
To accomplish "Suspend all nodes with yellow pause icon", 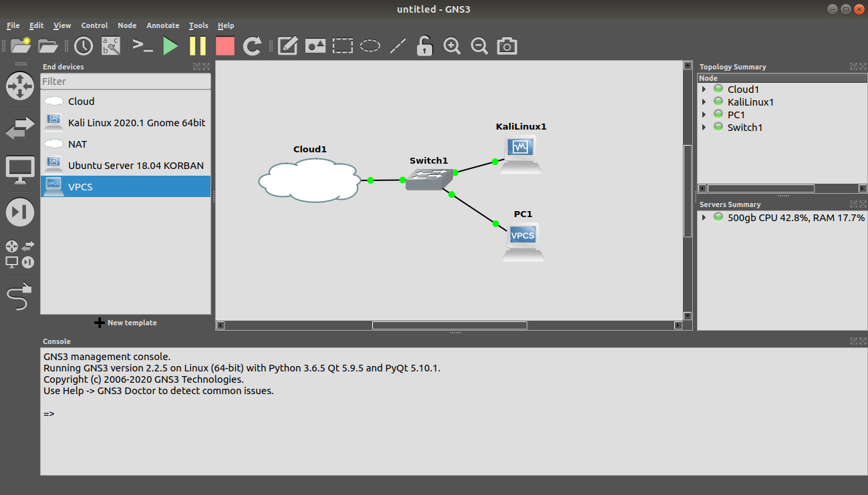I will click(x=198, y=46).
